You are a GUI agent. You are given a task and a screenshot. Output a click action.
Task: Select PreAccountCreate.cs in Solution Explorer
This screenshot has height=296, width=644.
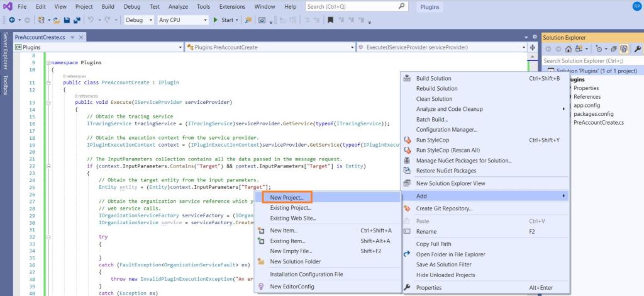[598, 122]
